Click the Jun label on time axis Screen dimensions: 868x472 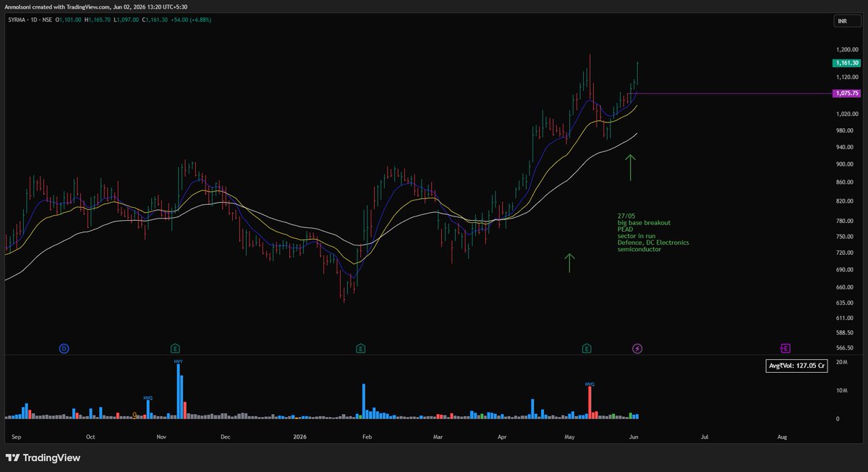[x=634, y=437]
